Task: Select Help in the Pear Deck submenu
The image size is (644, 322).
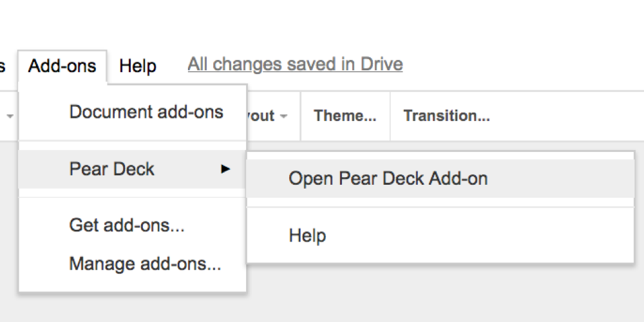Action: tap(308, 236)
